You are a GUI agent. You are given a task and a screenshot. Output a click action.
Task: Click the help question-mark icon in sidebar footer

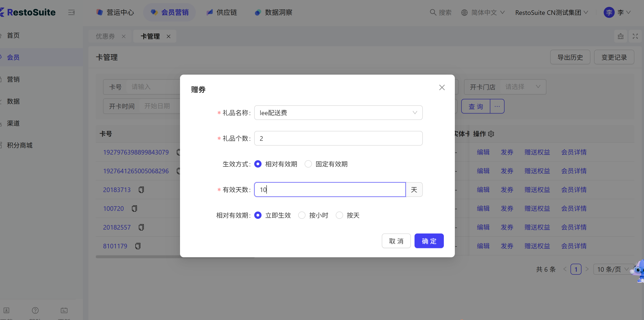[35, 311]
